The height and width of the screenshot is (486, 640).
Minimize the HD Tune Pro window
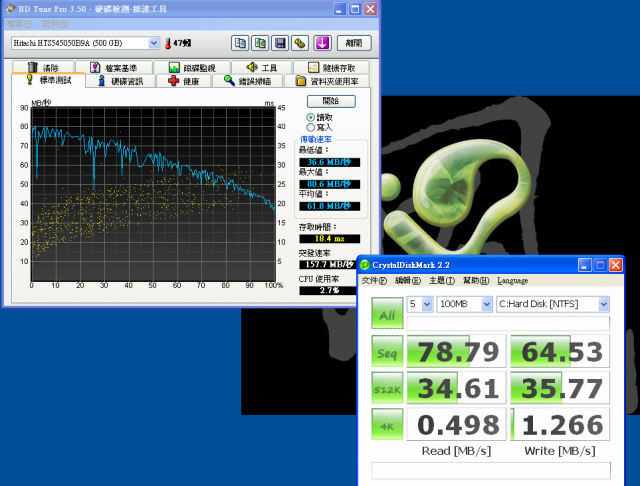[x=340, y=9]
